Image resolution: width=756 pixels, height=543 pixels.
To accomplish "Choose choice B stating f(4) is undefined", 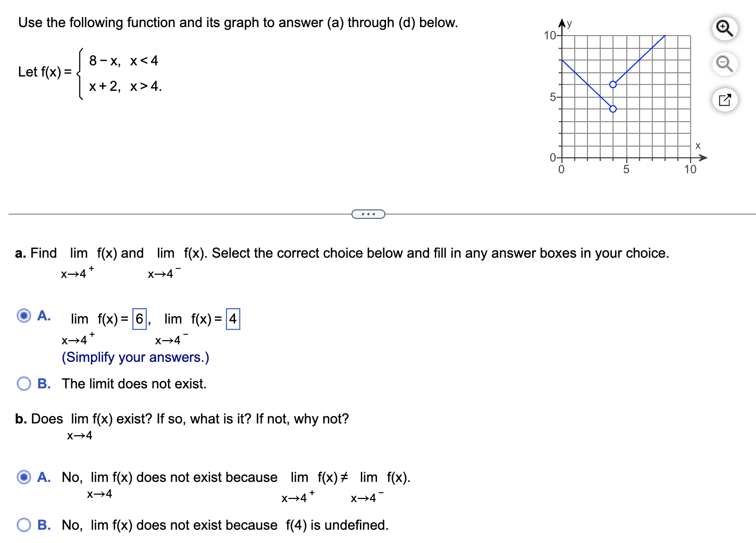I will point(24,525).
